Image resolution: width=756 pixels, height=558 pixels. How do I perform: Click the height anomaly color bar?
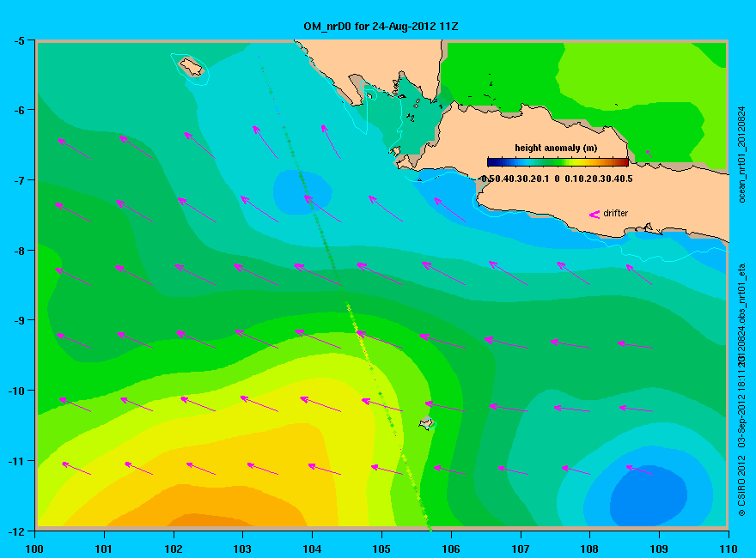(x=558, y=162)
